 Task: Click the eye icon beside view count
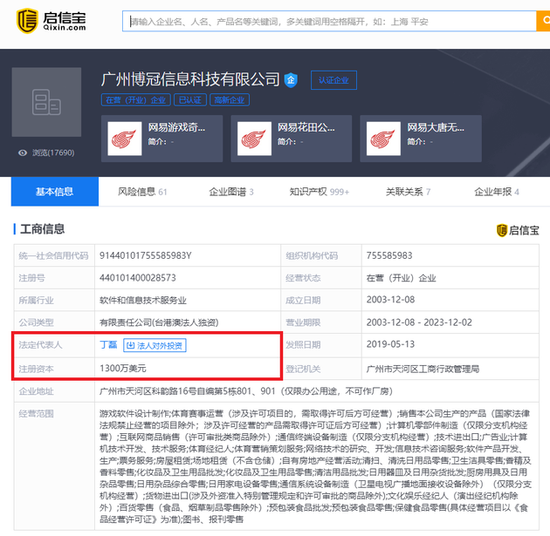point(23,153)
